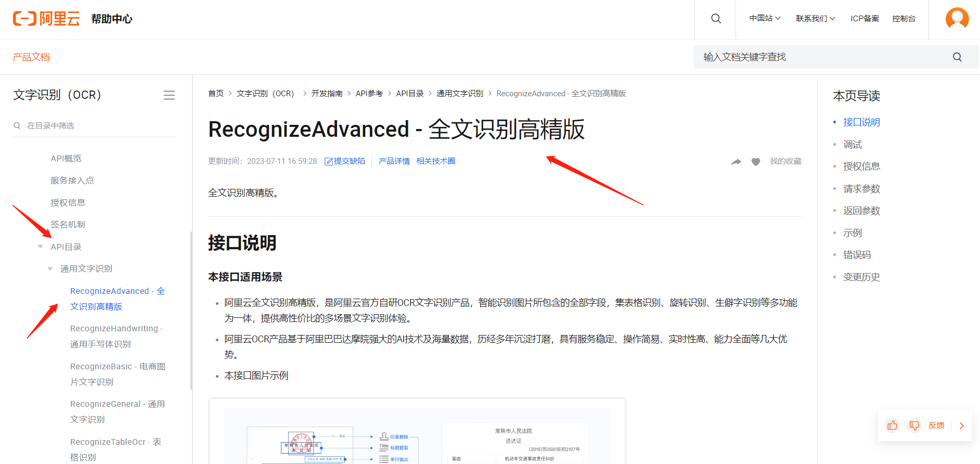980x464 pixels.
Task: Select RecognizeGeneral sidebar item
Action: coord(118,411)
